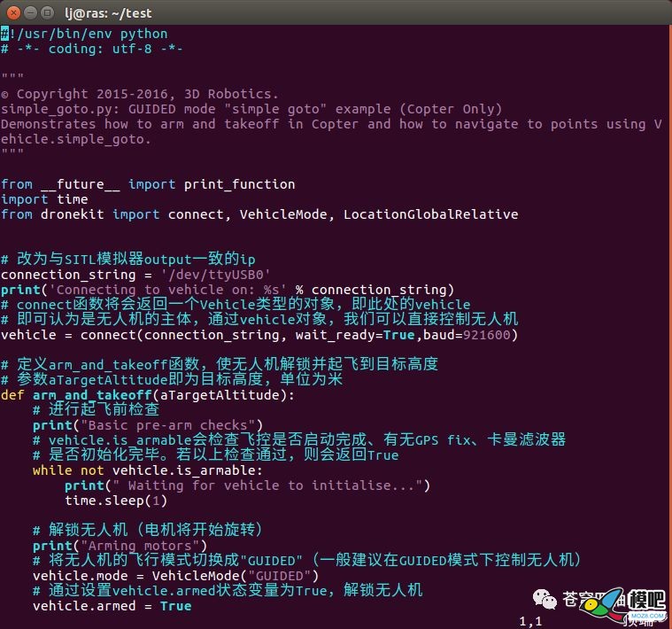
Task: Click the comment '# 将无人机的飞行模式切换成"GUIDED"'
Action: [x=307, y=560]
